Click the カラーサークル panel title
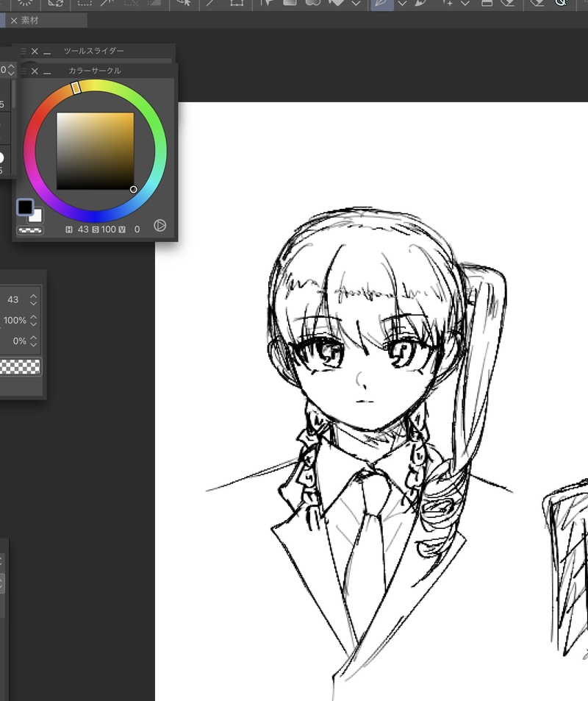 coord(94,71)
